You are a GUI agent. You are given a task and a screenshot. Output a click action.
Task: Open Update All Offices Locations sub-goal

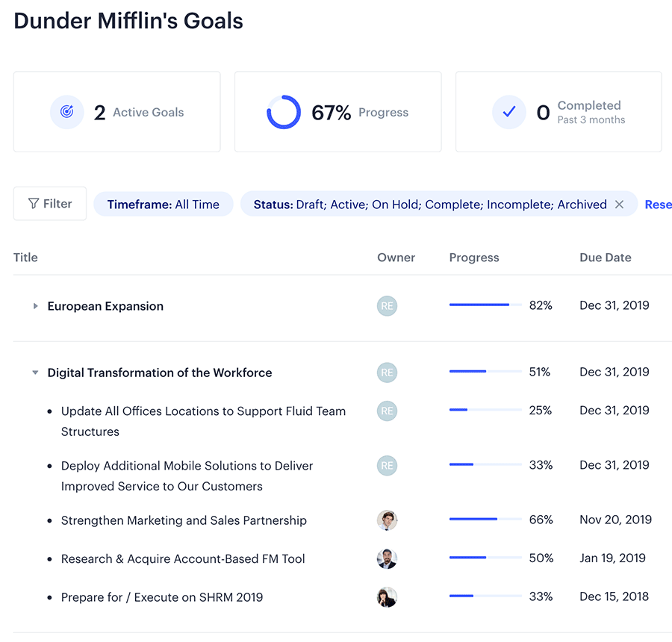[203, 421]
